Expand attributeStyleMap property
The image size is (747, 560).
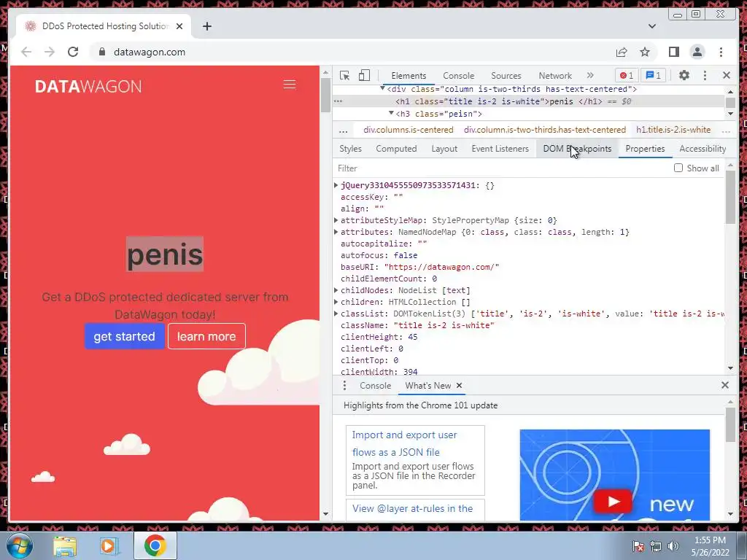coord(336,220)
